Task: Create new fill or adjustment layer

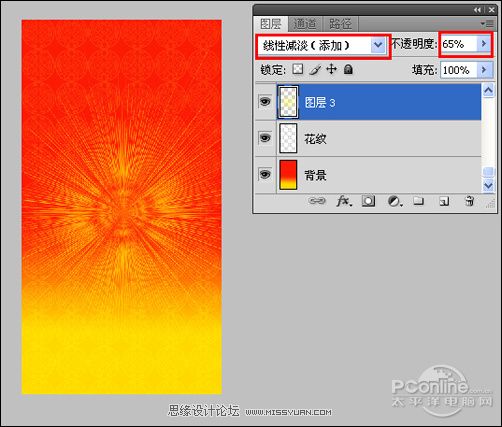Action: (395, 201)
